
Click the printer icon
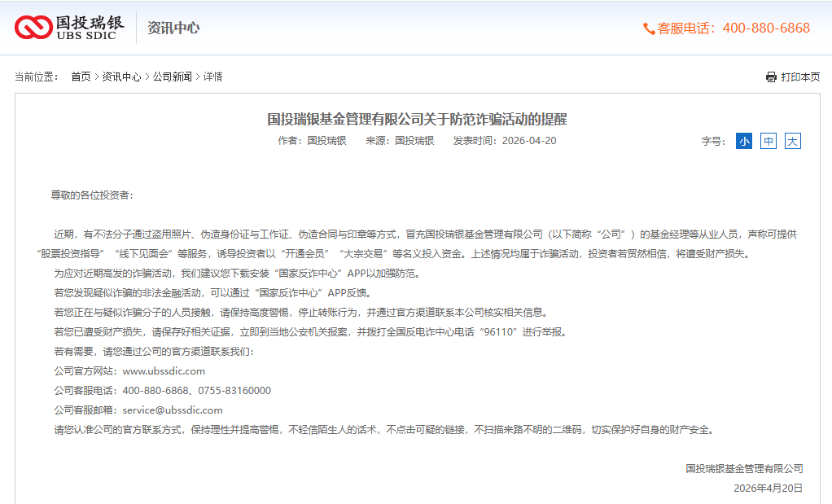771,77
